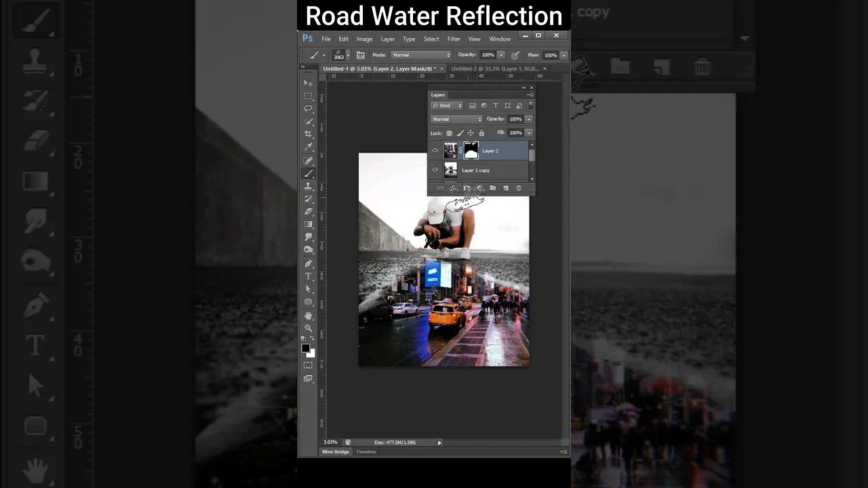Select the Move tool
This screenshot has width=868, height=488.
(308, 83)
